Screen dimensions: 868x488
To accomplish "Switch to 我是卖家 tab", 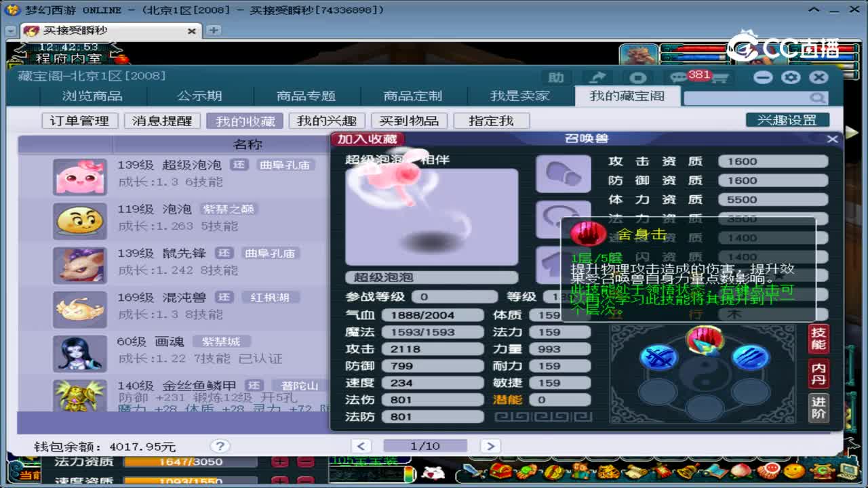I will (x=519, y=96).
